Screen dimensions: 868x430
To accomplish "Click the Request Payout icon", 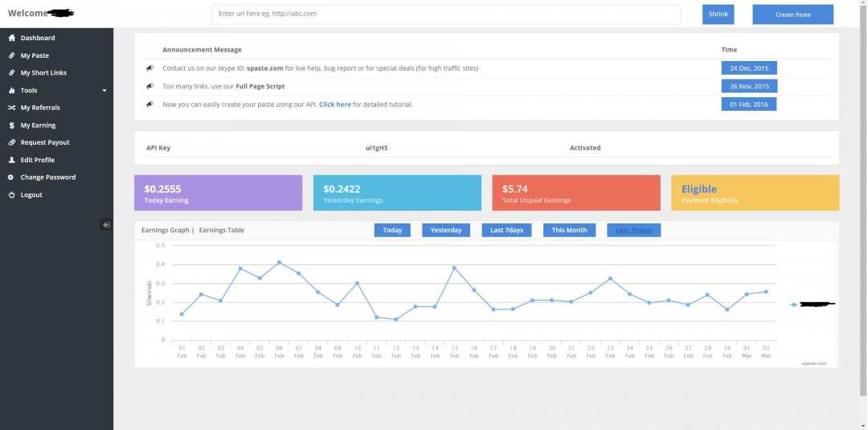I will pyautogui.click(x=11, y=142).
